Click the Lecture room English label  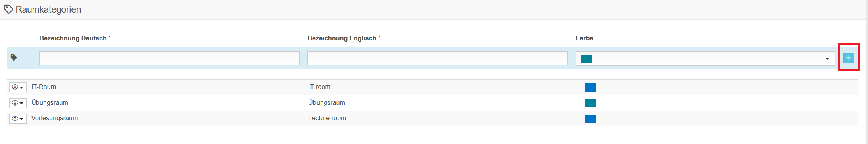pyautogui.click(x=327, y=118)
